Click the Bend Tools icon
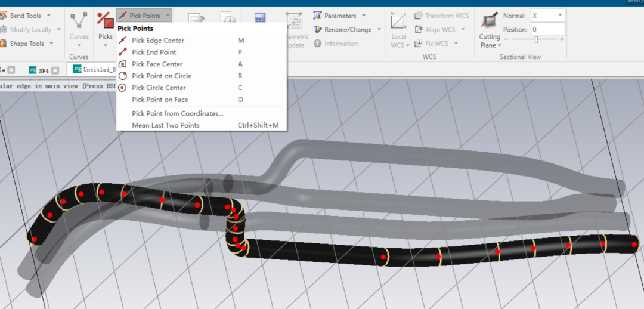This screenshot has width=644, height=309. coord(3,16)
